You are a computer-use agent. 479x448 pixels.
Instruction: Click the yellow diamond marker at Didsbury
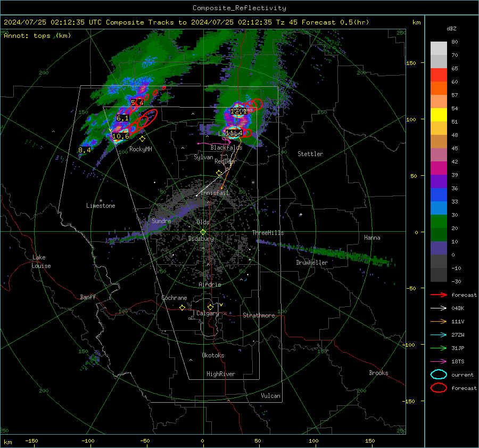(203, 232)
